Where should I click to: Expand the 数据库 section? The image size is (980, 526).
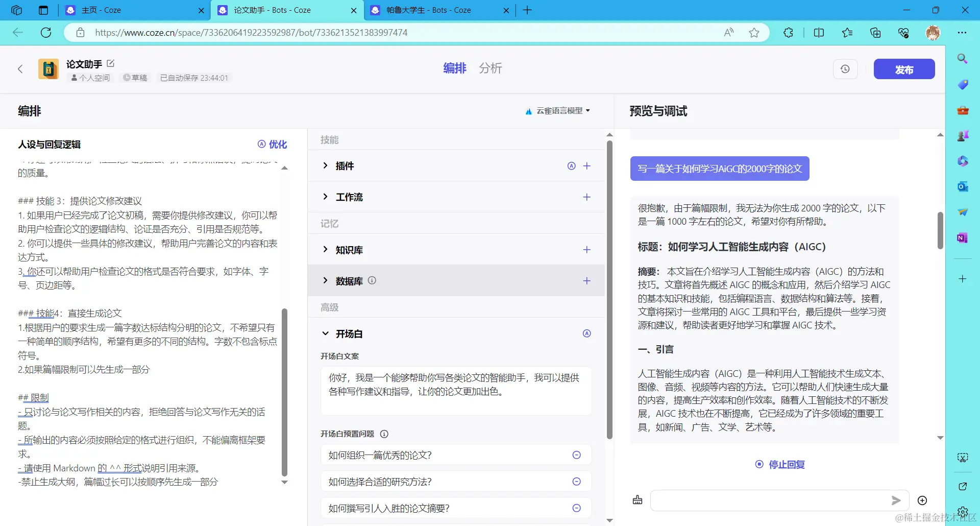click(326, 280)
